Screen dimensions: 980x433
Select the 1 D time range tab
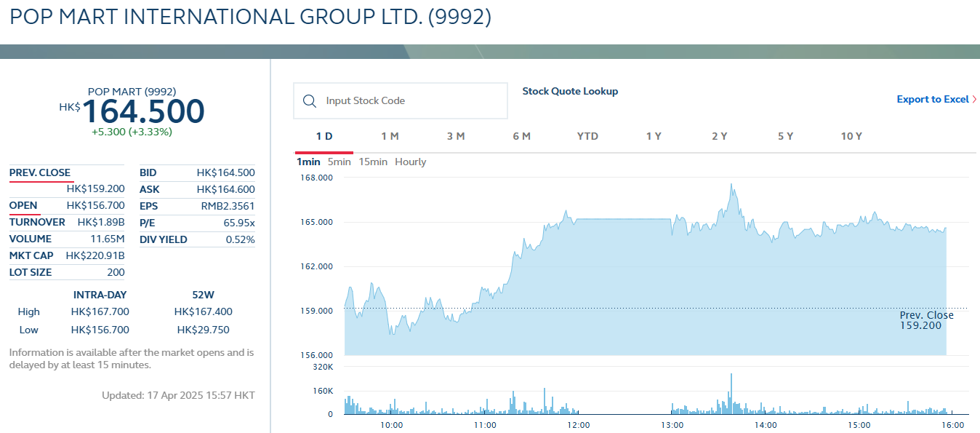(x=324, y=136)
